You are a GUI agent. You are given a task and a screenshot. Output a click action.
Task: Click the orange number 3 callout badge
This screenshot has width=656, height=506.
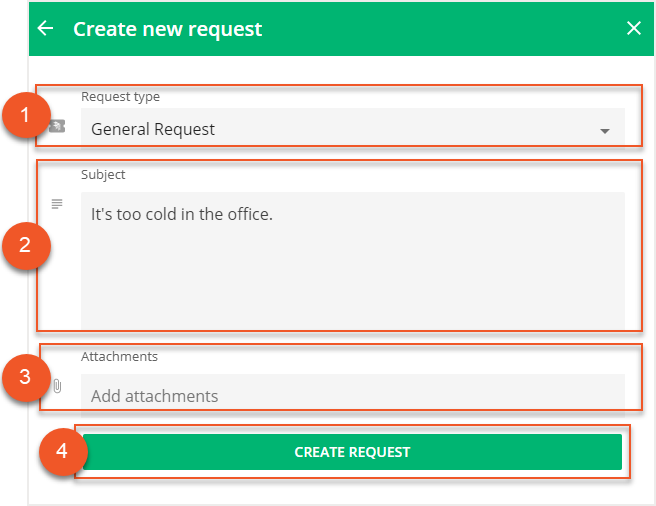[x=25, y=378]
